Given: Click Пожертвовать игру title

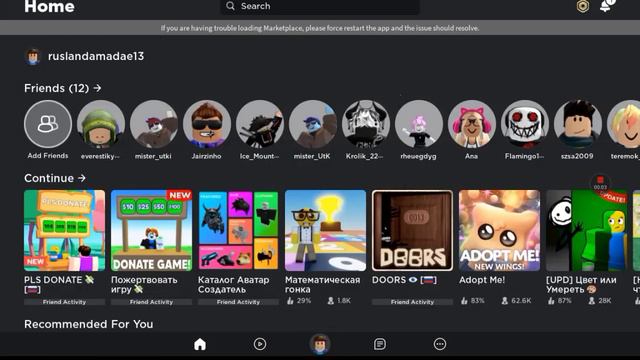Looking at the screenshot, I should pos(144,284).
